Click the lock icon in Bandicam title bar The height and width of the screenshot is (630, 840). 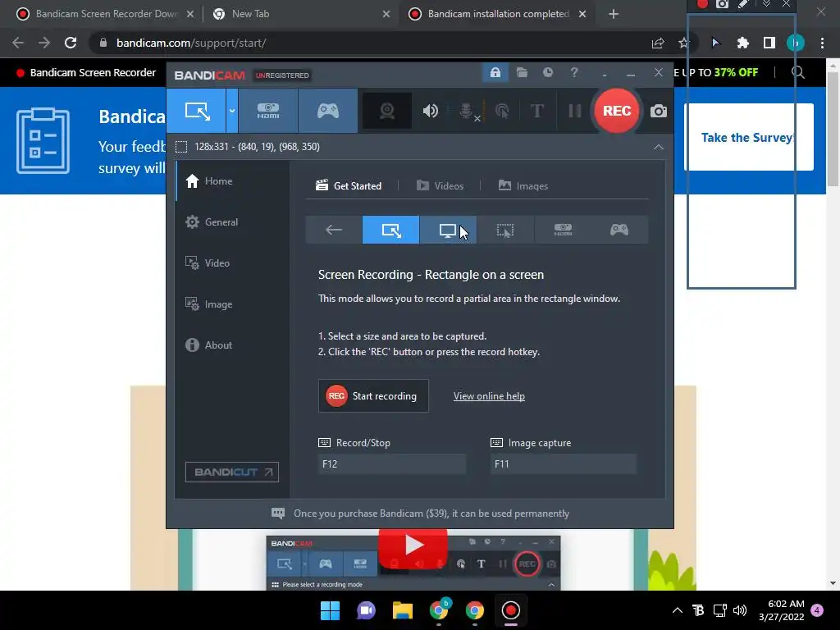[495, 72]
